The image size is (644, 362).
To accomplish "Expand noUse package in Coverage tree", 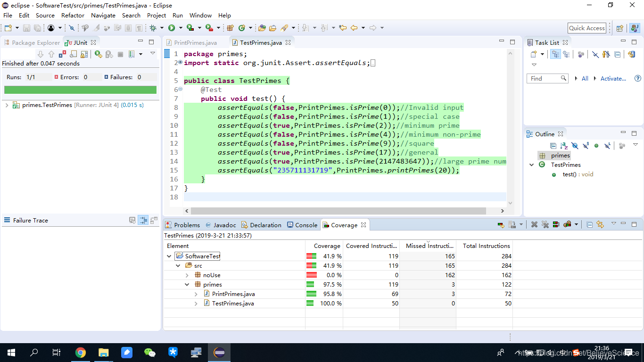I will 187,275.
